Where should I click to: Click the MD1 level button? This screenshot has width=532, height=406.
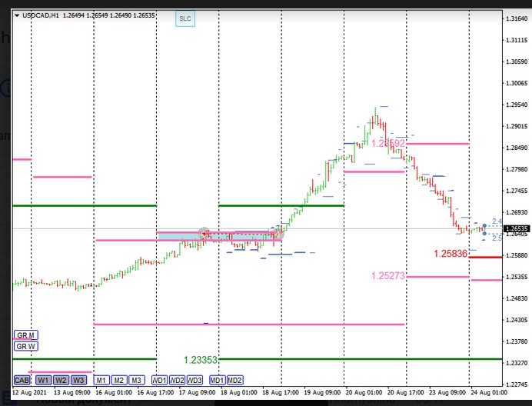pos(217,380)
